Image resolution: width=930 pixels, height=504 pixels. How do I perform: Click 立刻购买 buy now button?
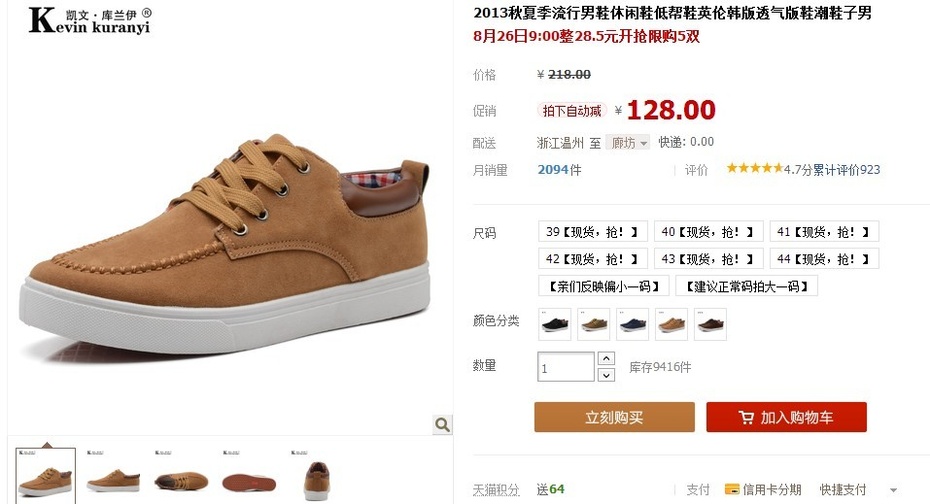point(614,417)
